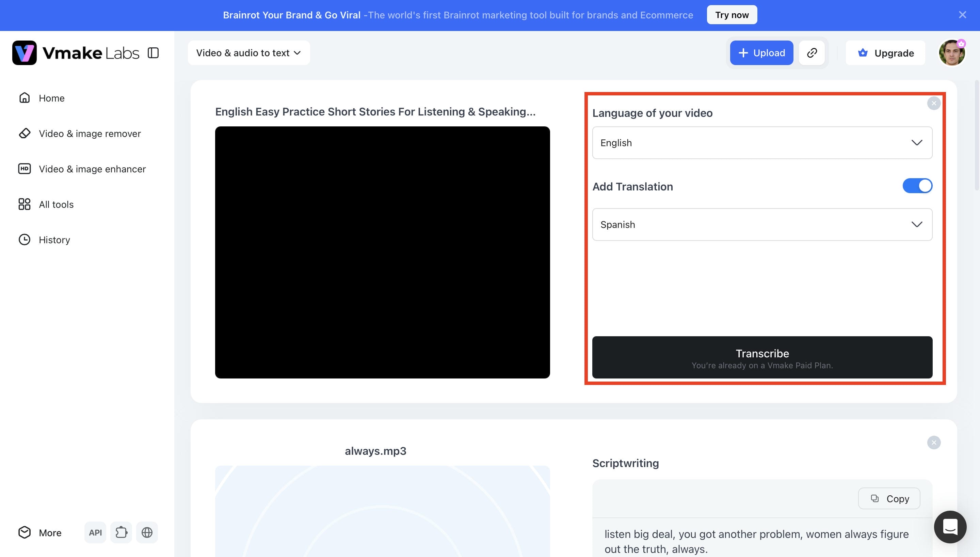980x557 pixels.
Task: Close the always.mp3 card
Action: 934,443
